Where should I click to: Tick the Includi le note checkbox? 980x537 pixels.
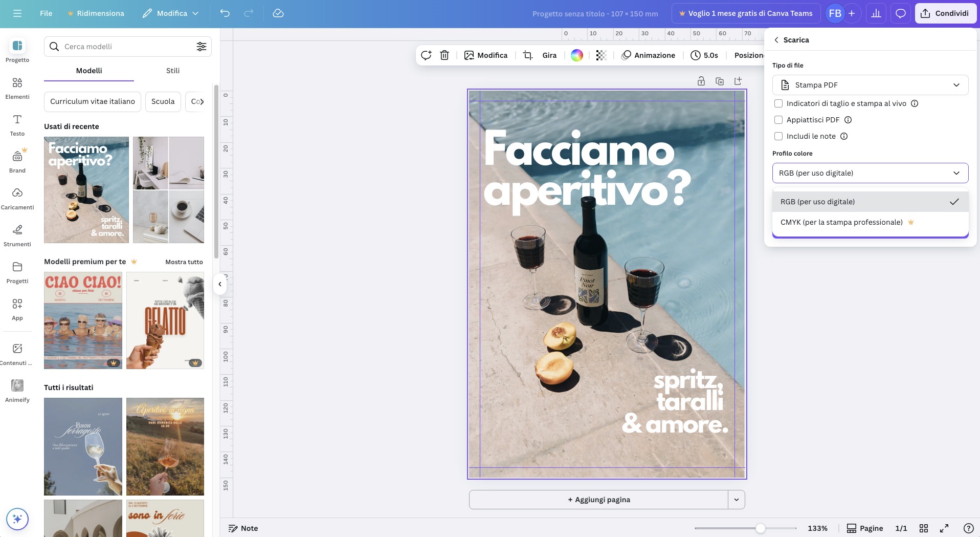[778, 136]
